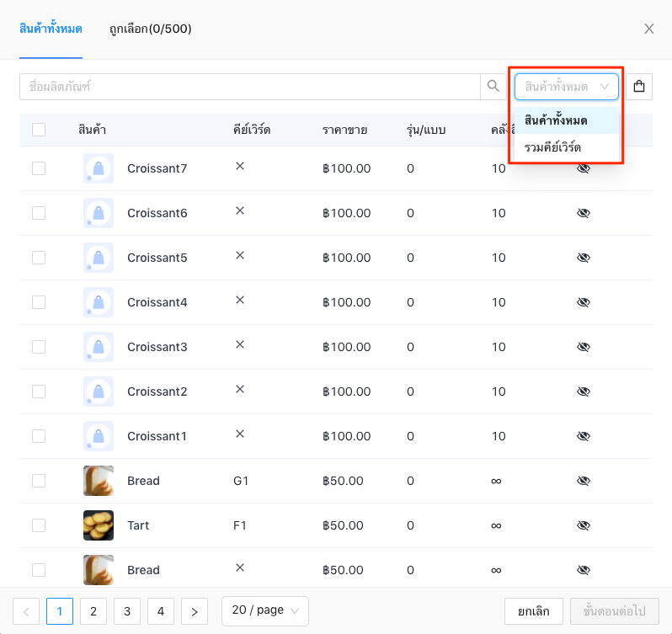
Task: Click the keyword X icon for Croissant3
Action: pyautogui.click(x=240, y=344)
